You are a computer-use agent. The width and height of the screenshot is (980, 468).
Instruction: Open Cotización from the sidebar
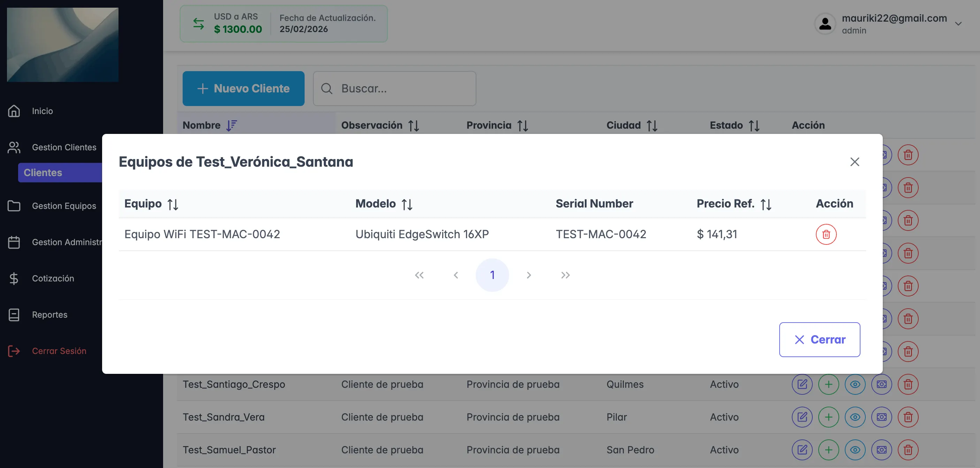pos(53,278)
